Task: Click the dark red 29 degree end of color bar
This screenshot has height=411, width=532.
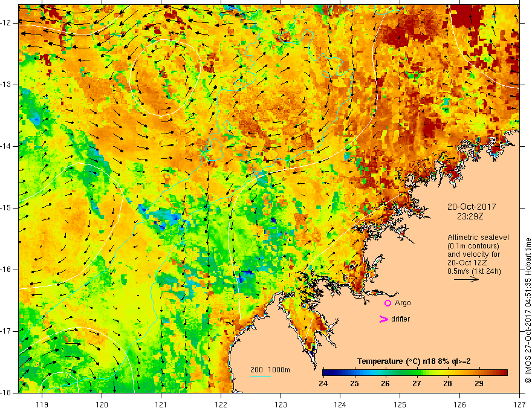Action: 504,373
